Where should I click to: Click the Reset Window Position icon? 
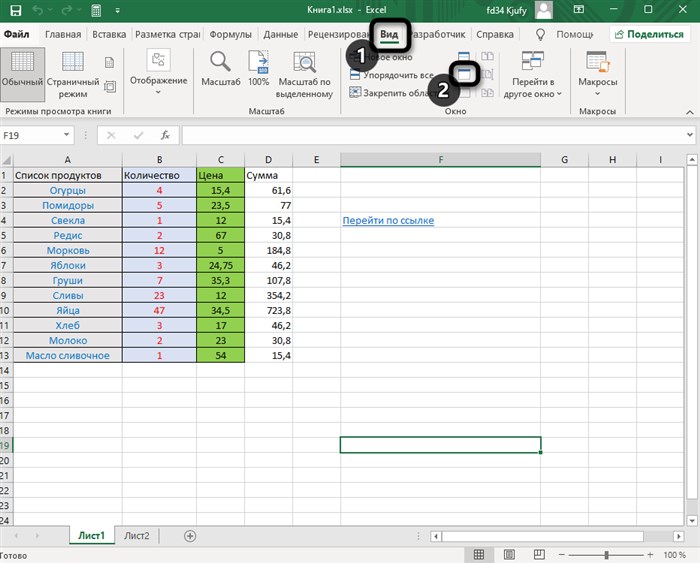[488, 92]
